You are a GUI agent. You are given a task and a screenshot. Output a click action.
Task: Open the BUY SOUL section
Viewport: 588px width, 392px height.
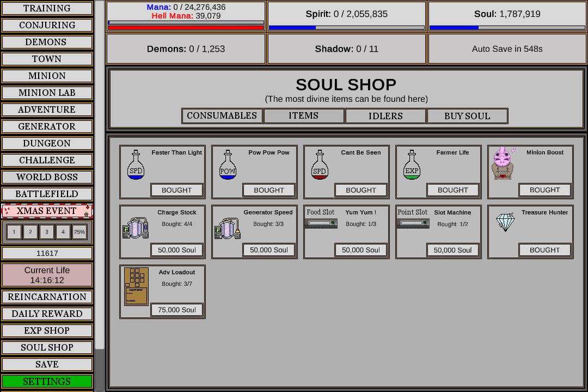tap(467, 115)
